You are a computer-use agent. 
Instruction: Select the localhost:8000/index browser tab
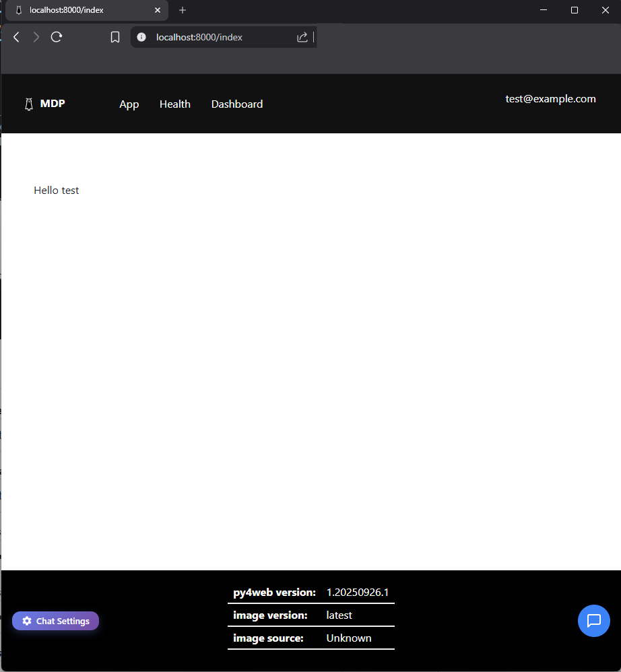81,10
